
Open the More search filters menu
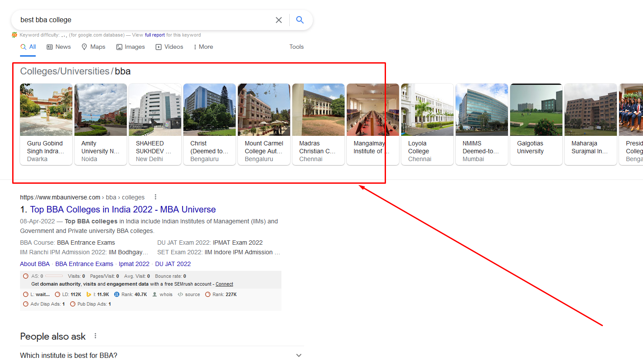pos(203,47)
